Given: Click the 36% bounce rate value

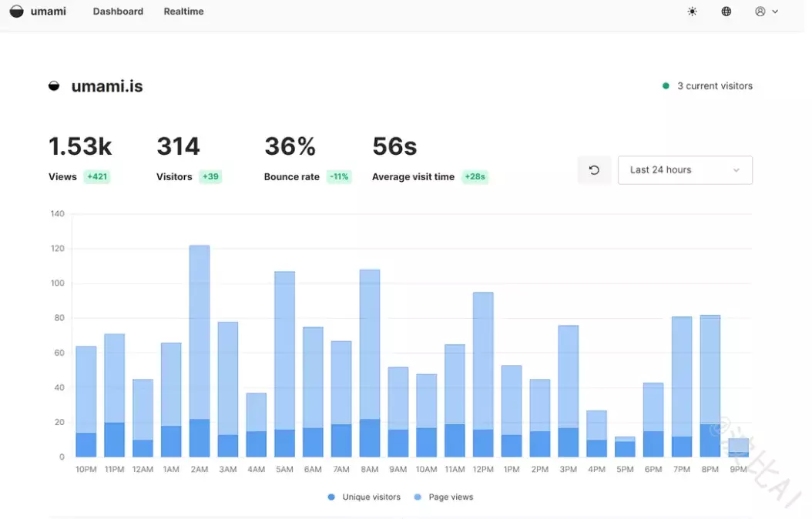Looking at the screenshot, I should (x=290, y=146).
